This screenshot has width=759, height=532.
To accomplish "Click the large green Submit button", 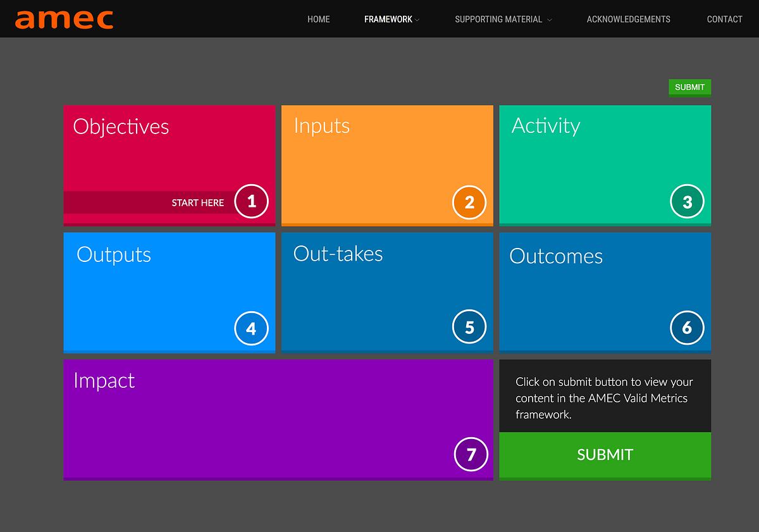I will click(605, 455).
